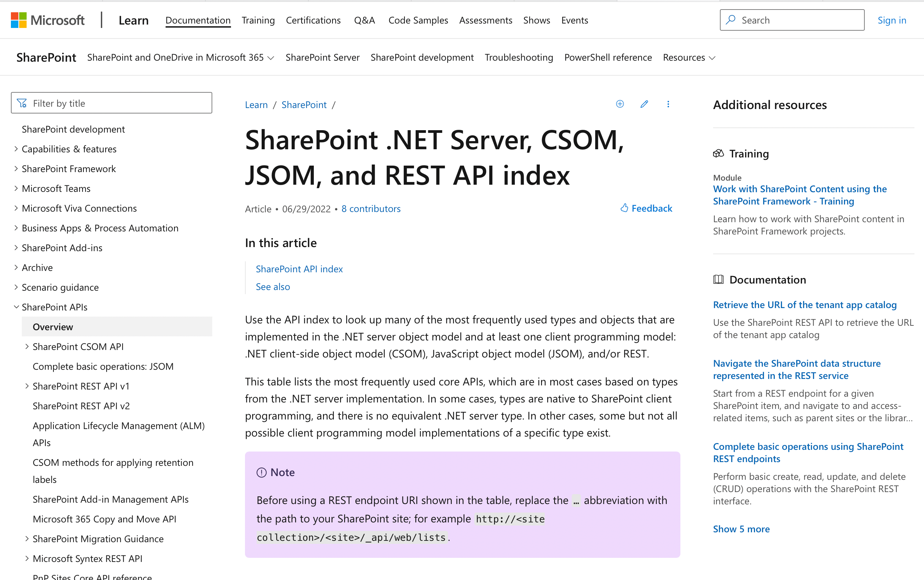Open the Resources dropdown menu
924x580 pixels.
pos(689,57)
